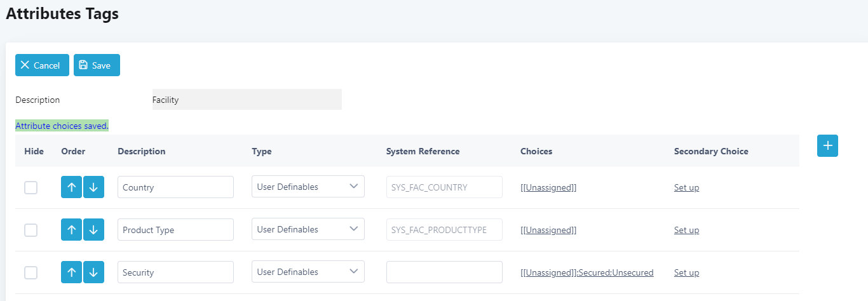
Task: Open Type dropdown for Product Type row
Action: point(308,229)
